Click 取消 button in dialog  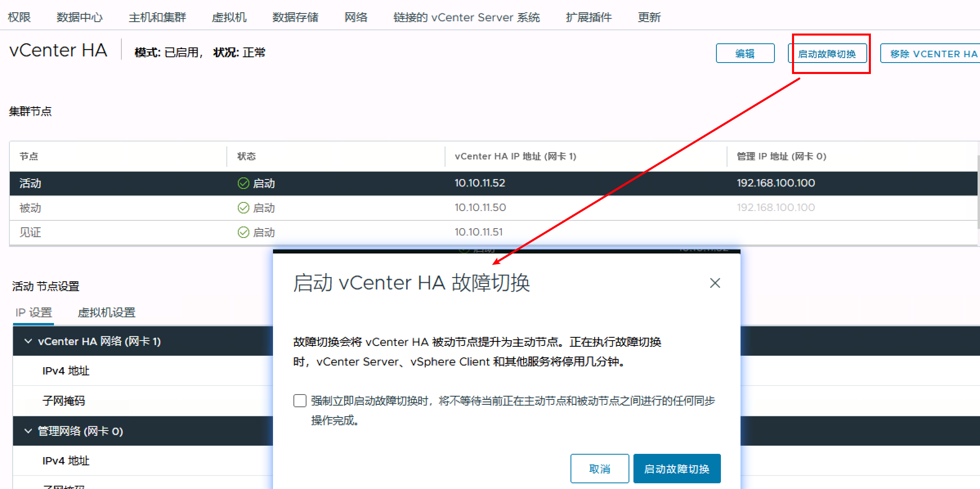(599, 469)
